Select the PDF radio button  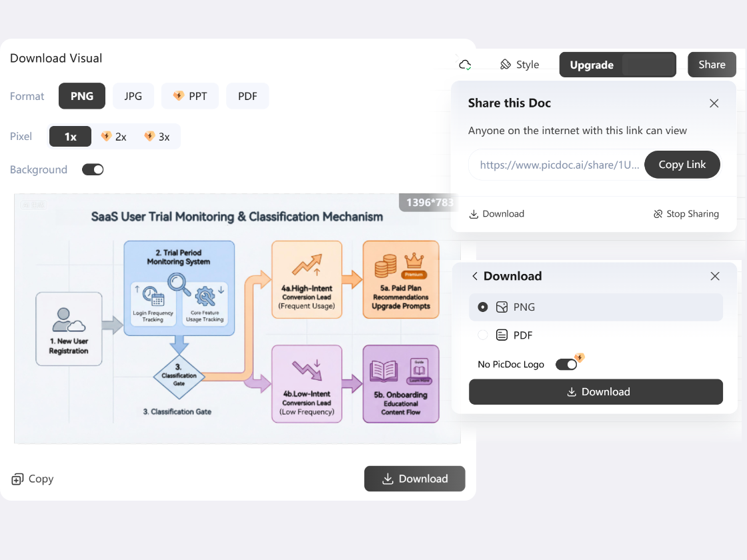(x=482, y=335)
